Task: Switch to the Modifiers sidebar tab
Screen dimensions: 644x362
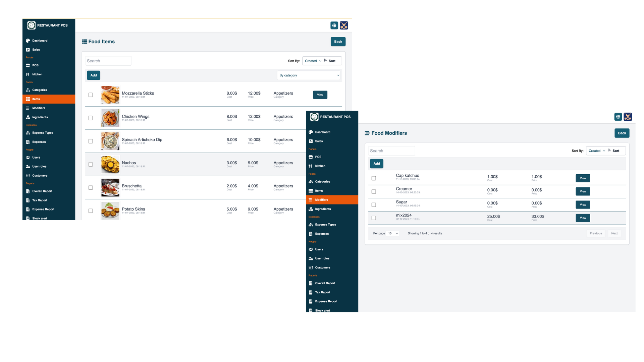Action: [x=38, y=108]
